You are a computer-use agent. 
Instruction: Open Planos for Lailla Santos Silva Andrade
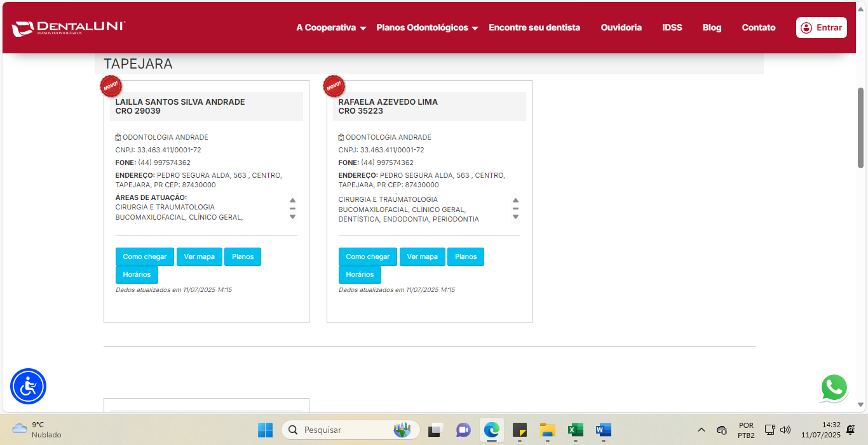(x=243, y=256)
